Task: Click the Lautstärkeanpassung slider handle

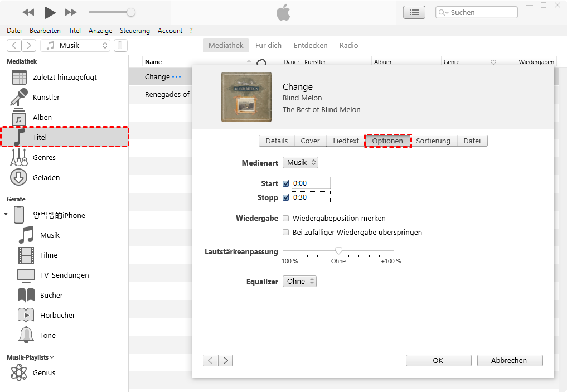Action: (338, 251)
